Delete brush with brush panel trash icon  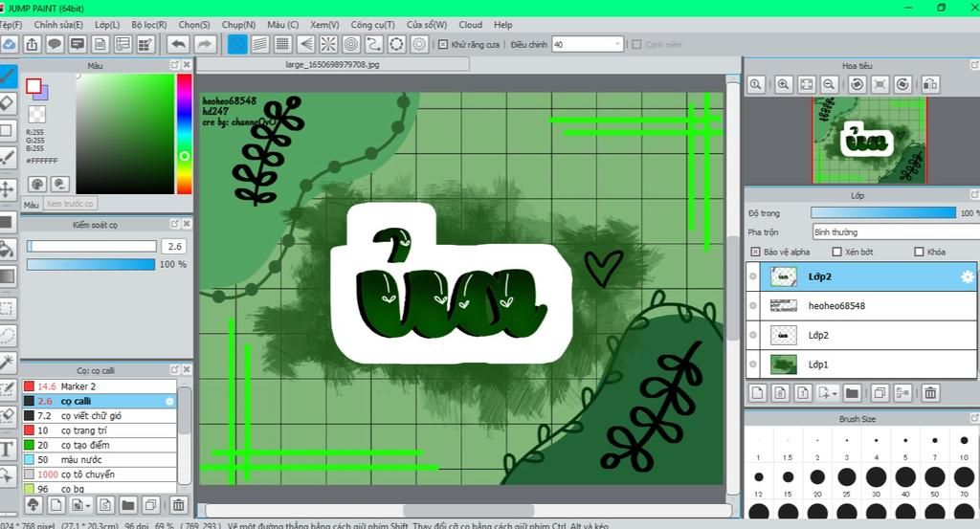(x=178, y=505)
